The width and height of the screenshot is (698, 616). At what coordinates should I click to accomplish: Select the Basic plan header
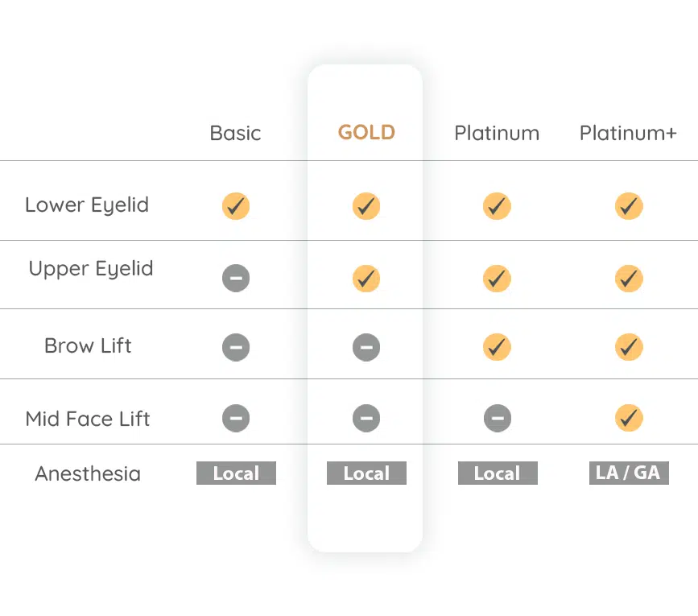click(235, 133)
